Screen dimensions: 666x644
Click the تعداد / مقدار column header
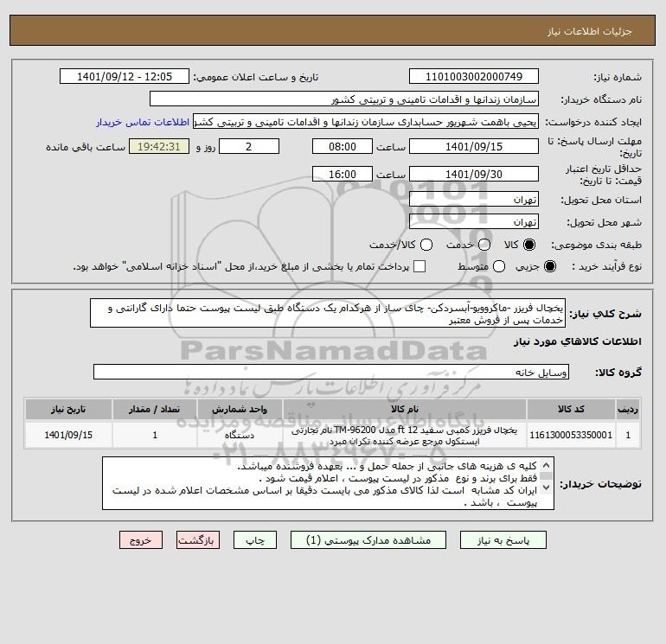pyautogui.click(x=155, y=409)
